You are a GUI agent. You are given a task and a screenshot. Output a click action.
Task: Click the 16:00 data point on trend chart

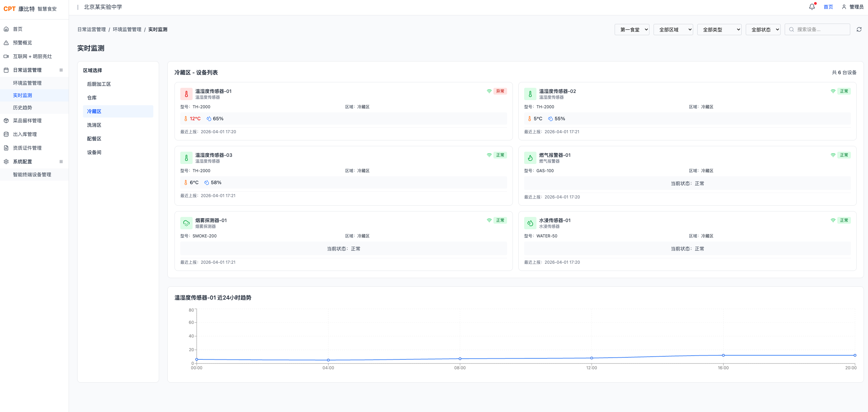point(723,355)
